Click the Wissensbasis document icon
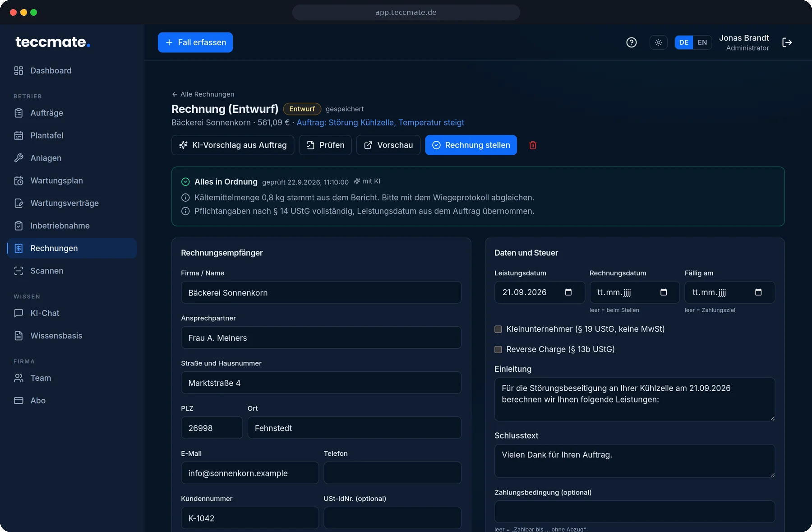The width and height of the screenshot is (812, 532). [x=18, y=336]
